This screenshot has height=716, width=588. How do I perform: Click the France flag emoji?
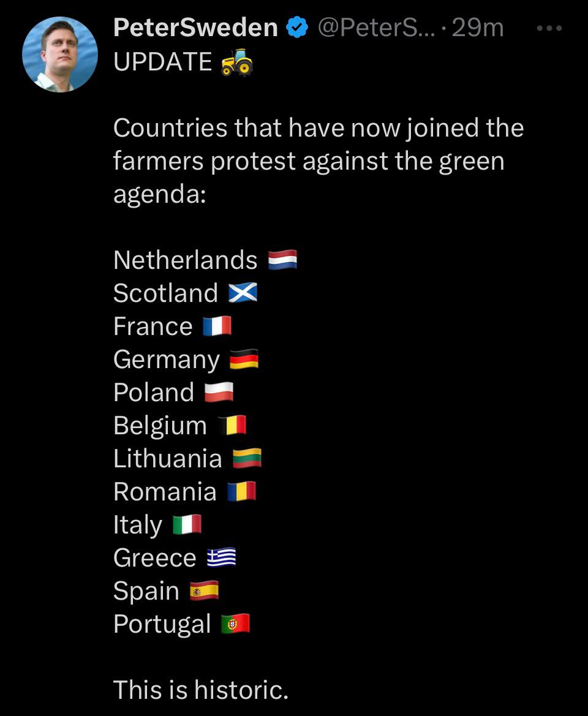[217, 326]
